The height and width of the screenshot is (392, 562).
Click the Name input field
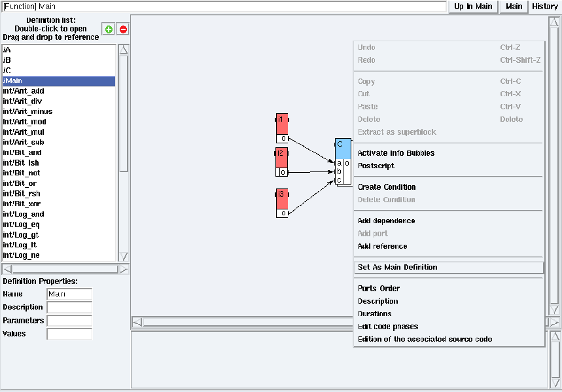[69, 294]
